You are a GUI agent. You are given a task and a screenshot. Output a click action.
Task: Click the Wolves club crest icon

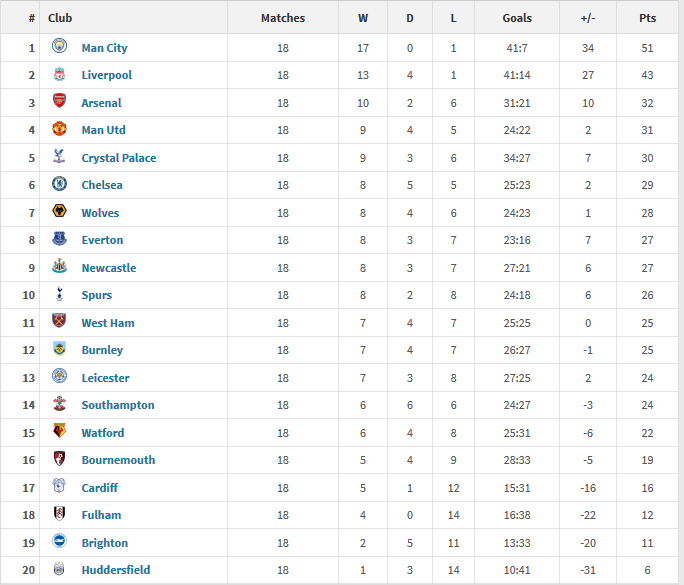(59, 212)
